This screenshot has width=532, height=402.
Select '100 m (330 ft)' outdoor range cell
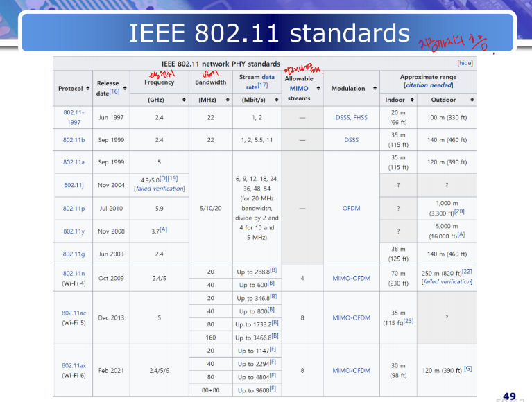click(x=447, y=117)
